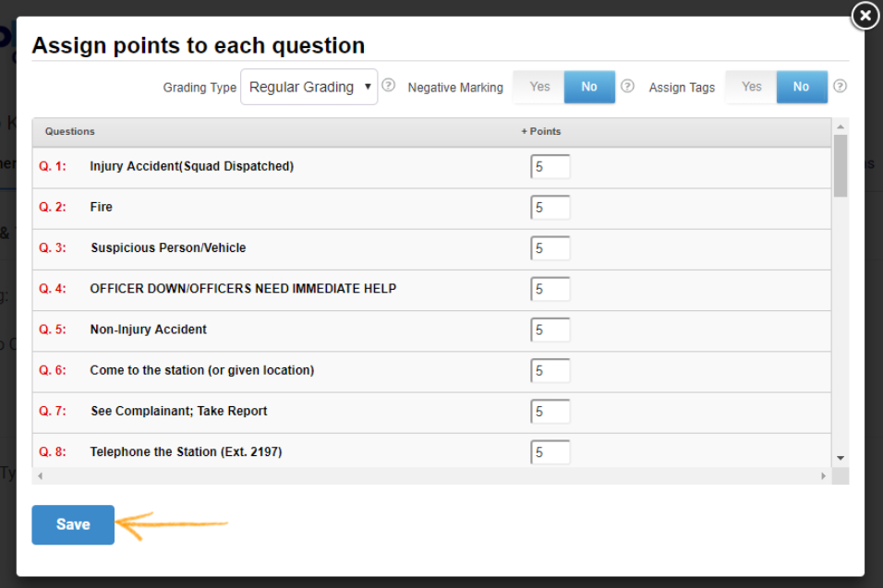Close the assign points dialog
883x588 pixels.
pos(864,16)
